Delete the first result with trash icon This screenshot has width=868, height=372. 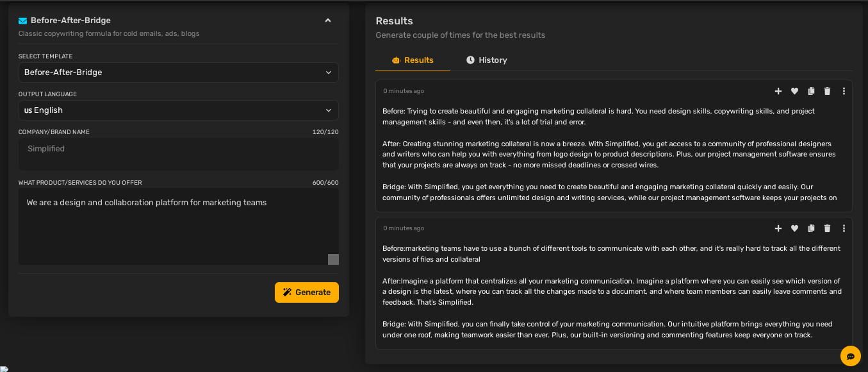coord(827,91)
